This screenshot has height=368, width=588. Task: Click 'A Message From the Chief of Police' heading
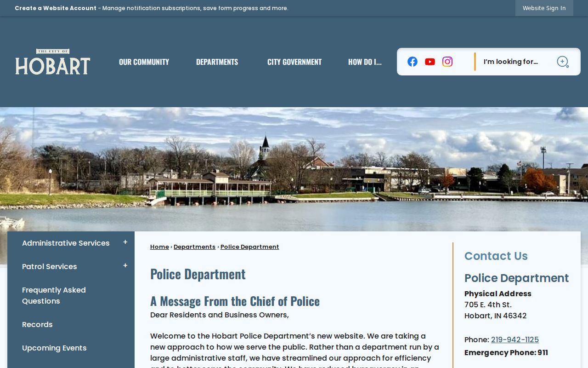(235, 301)
